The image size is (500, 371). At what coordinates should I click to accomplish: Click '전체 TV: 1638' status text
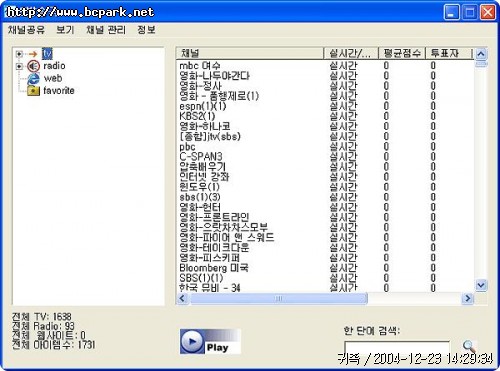pos(42,316)
